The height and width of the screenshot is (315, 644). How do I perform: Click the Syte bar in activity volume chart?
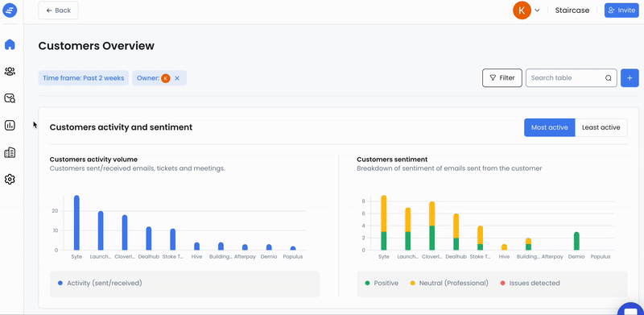(x=76, y=222)
